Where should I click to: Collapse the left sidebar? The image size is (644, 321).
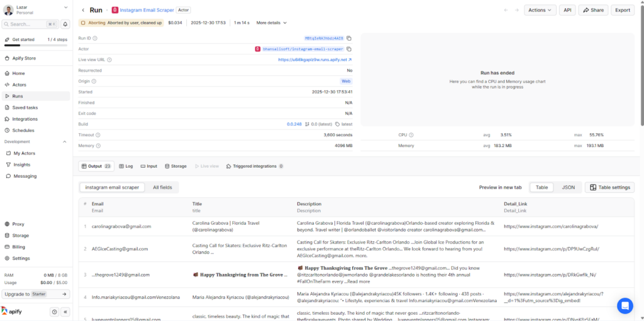tap(65, 312)
